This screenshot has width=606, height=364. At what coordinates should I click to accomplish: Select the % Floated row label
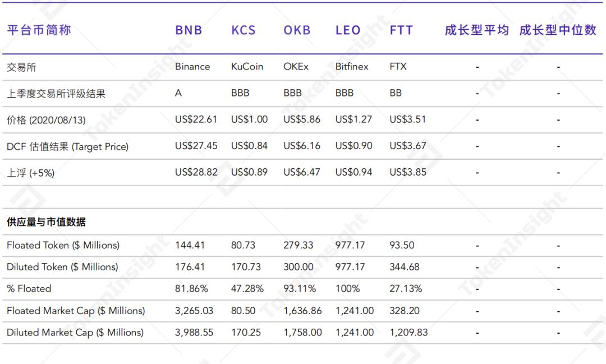(29, 289)
